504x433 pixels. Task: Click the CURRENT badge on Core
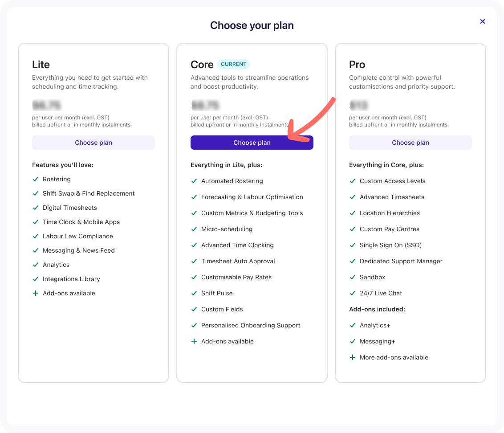[x=234, y=64]
